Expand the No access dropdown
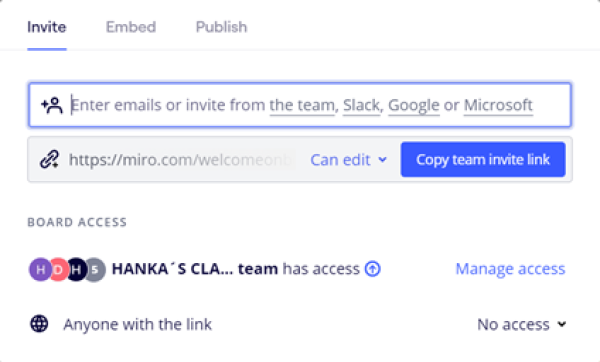 [521, 324]
